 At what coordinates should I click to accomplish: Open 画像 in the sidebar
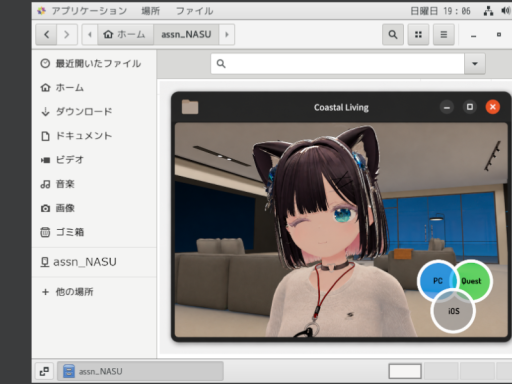point(94,208)
